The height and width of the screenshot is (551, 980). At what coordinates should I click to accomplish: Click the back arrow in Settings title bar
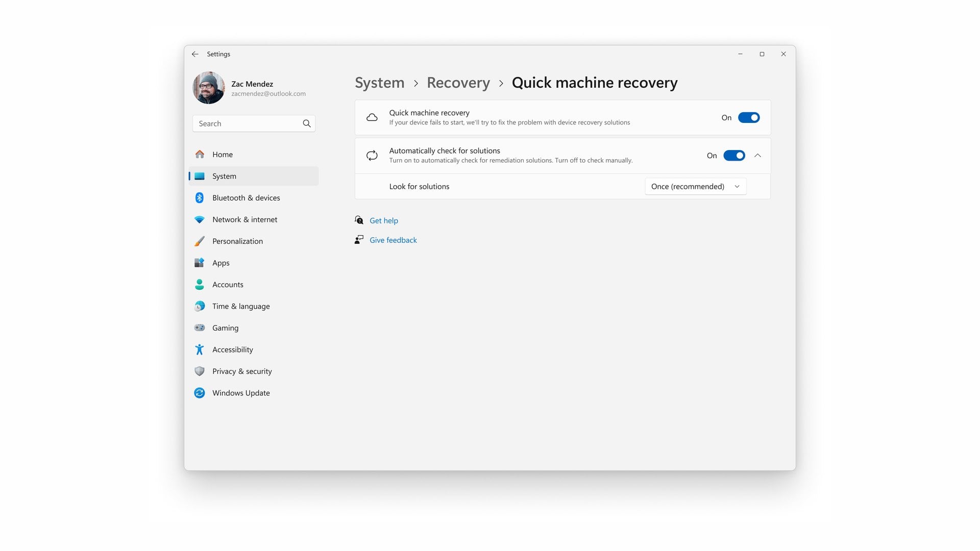pyautogui.click(x=195, y=54)
